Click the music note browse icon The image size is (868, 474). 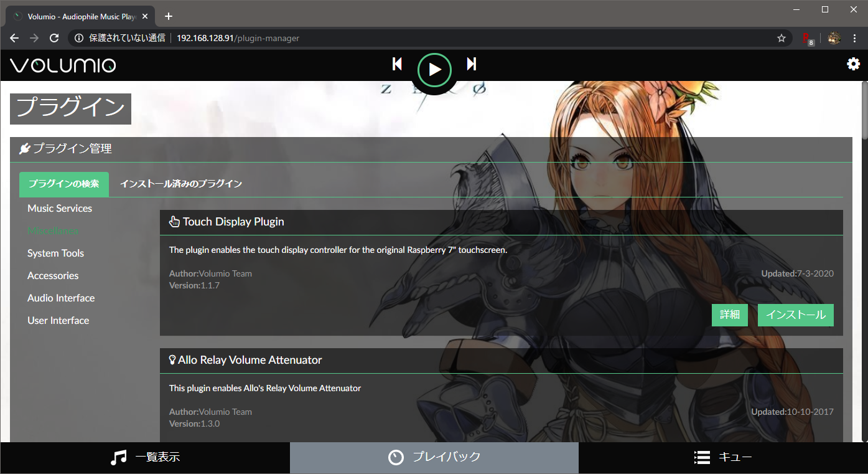(118, 457)
